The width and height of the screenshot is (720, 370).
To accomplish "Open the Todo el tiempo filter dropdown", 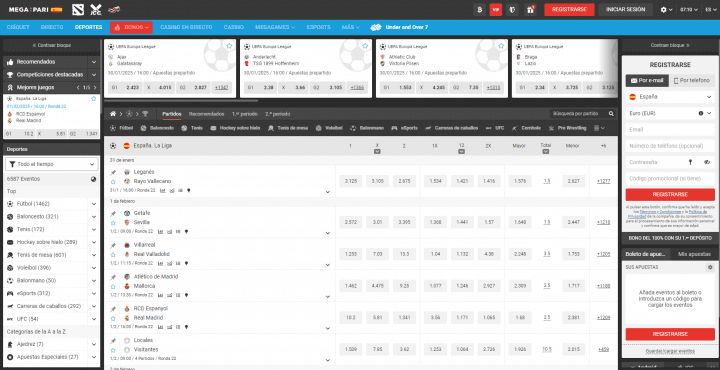I will click(51, 164).
